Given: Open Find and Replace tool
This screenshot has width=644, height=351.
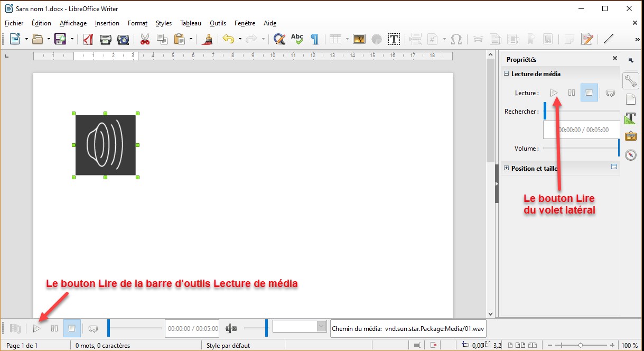Looking at the screenshot, I should [279, 39].
